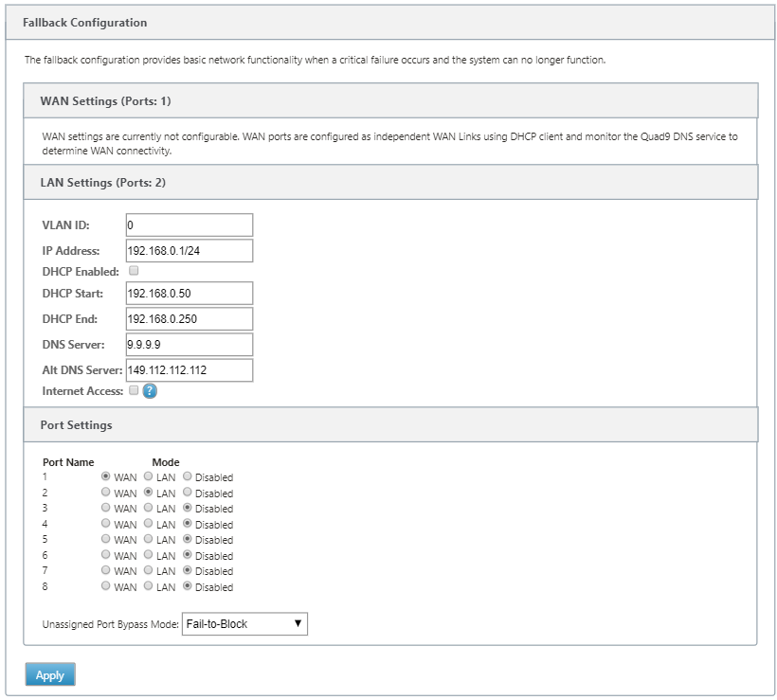
Task: Set port 7 mode to WAN
Action: pos(105,570)
